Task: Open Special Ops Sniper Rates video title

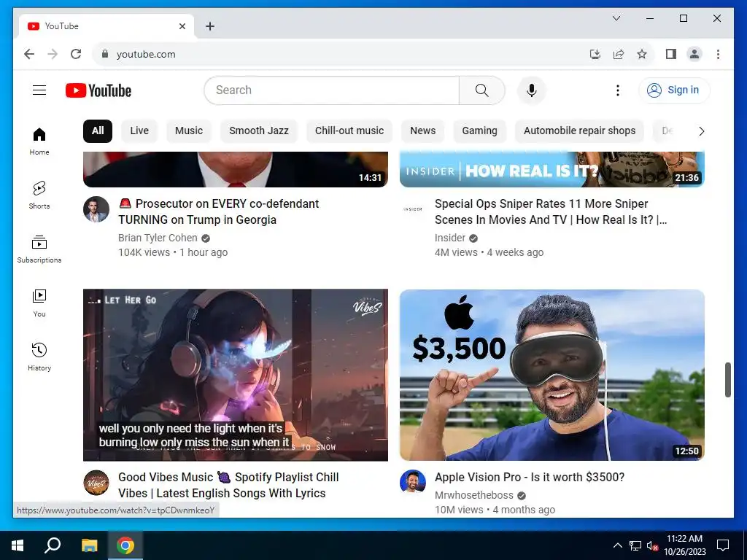Action: click(551, 211)
